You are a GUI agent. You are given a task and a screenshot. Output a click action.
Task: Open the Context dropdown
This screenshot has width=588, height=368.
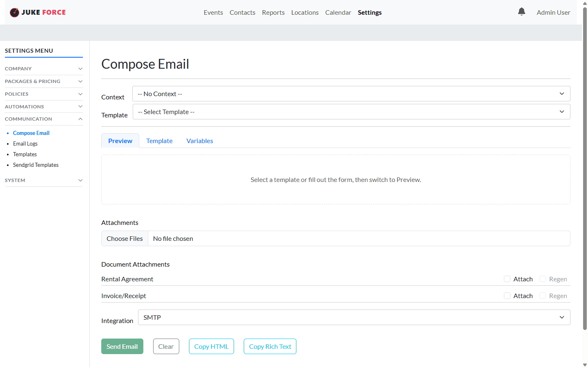pos(351,94)
